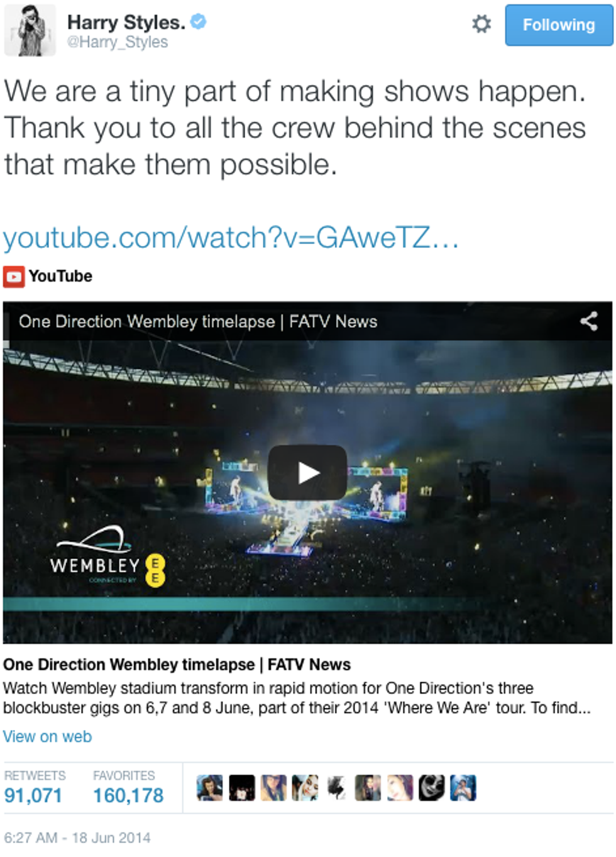The width and height of the screenshot is (616, 857).
Task: Play the Wembley timelapse video
Action: click(x=307, y=473)
